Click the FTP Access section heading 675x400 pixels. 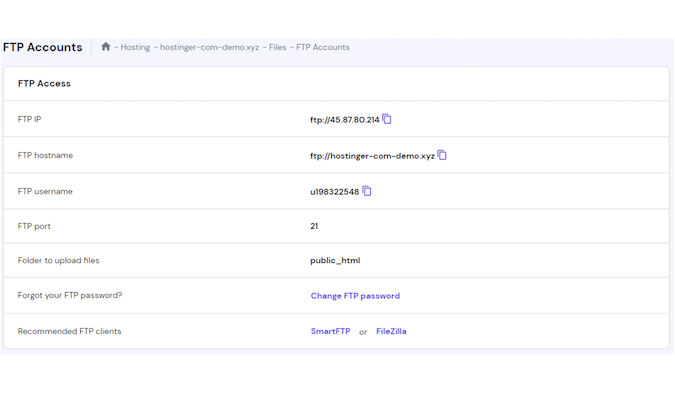[x=44, y=84]
